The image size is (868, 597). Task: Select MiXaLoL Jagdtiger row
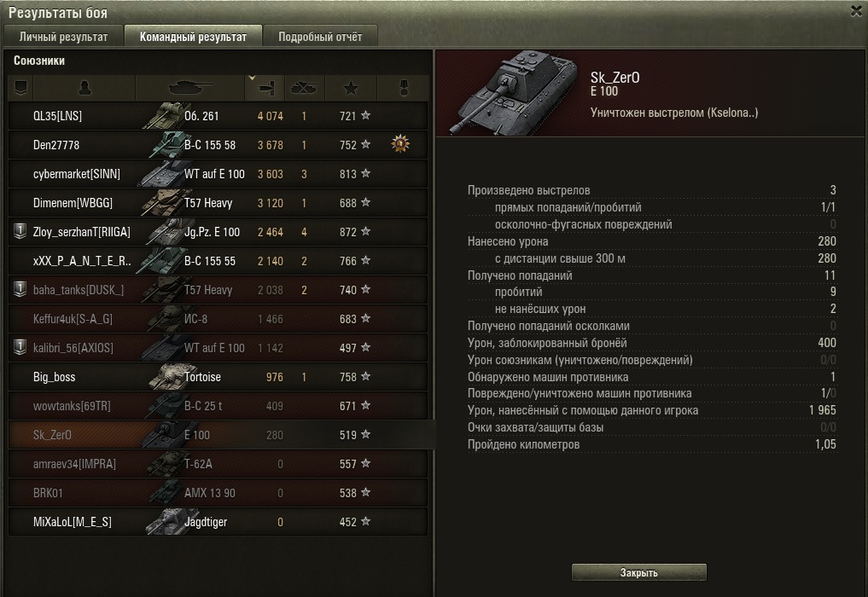(218, 522)
